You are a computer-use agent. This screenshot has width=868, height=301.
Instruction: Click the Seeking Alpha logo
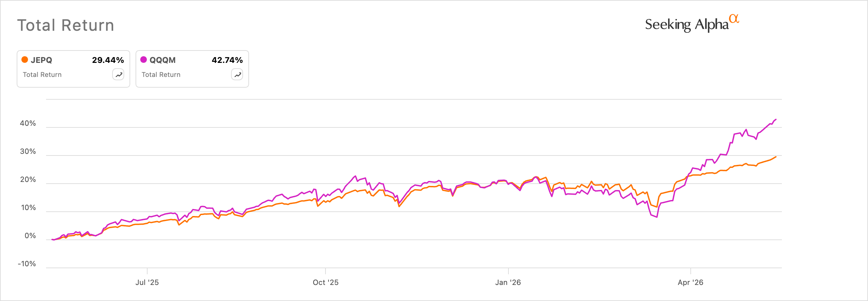click(x=692, y=23)
